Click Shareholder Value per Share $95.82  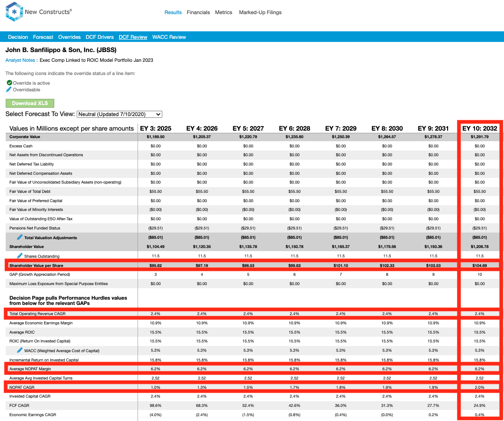(156, 266)
